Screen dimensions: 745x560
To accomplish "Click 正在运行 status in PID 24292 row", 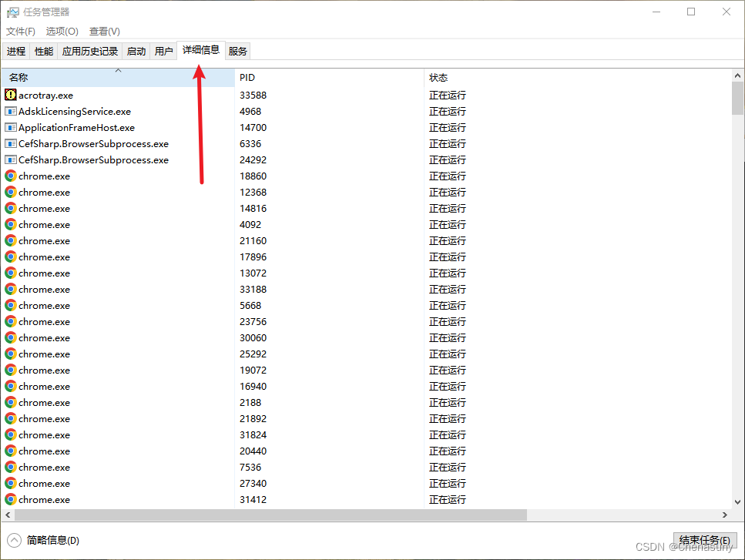I will point(448,159).
